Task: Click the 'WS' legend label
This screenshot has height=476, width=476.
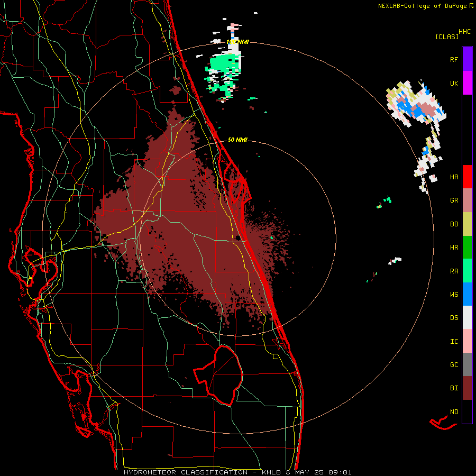Action: click(x=454, y=295)
